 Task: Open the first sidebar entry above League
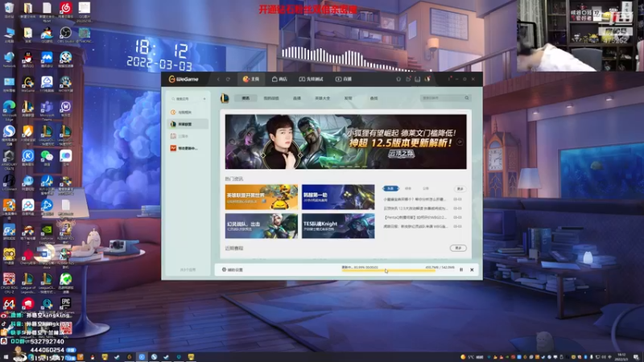coord(188,112)
